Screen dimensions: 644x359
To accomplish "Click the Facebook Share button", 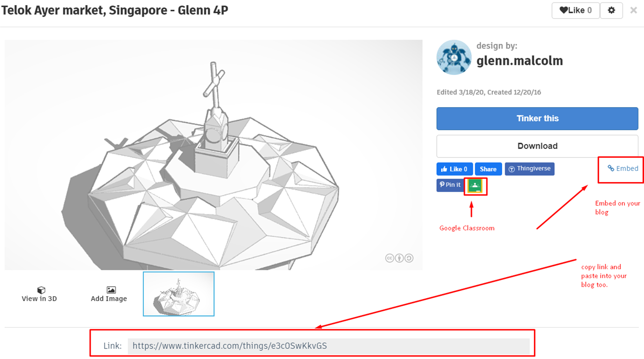I will pos(488,169).
